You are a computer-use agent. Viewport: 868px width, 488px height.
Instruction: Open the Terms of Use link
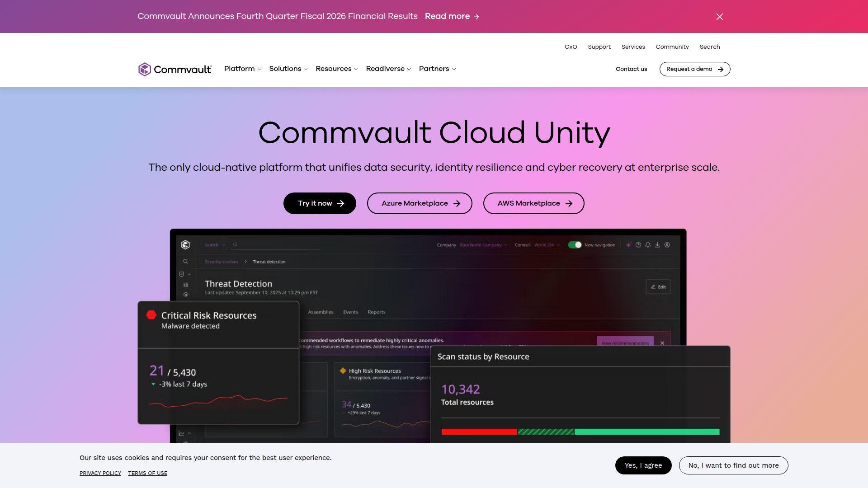click(x=147, y=473)
